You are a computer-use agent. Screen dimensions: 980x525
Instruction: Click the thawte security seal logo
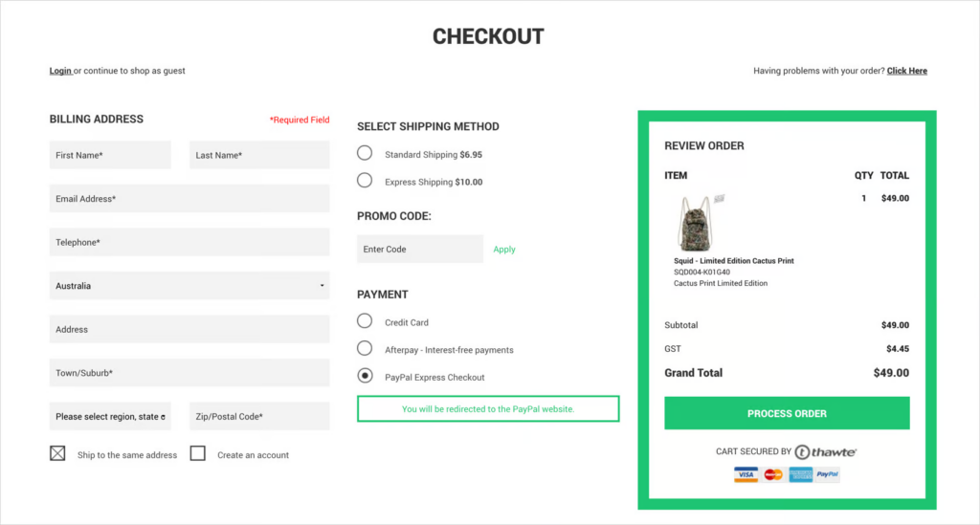825,451
